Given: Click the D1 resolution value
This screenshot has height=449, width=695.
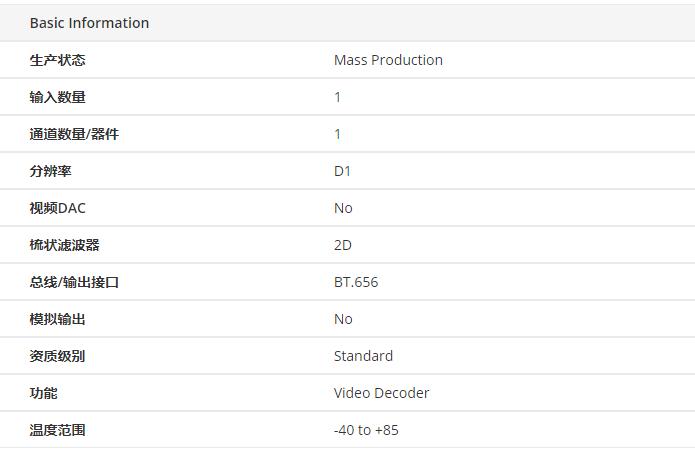Looking at the screenshot, I should (342, 171).
